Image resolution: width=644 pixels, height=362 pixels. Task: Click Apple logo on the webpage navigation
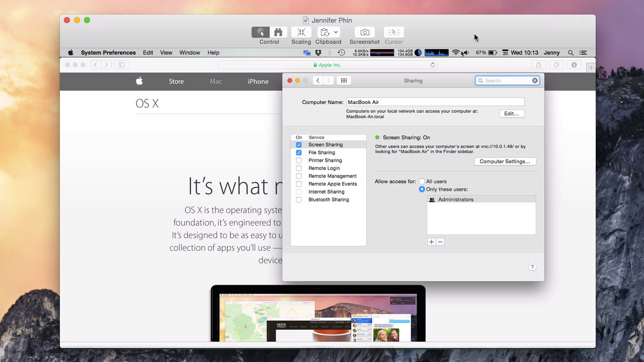[x=139, y=81]
